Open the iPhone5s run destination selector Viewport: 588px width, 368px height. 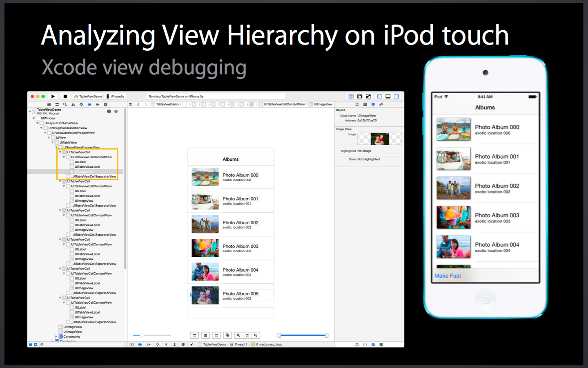116,96
